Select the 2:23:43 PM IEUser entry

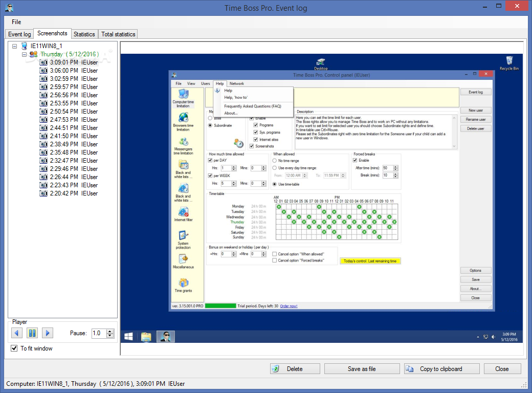[74, 185]
